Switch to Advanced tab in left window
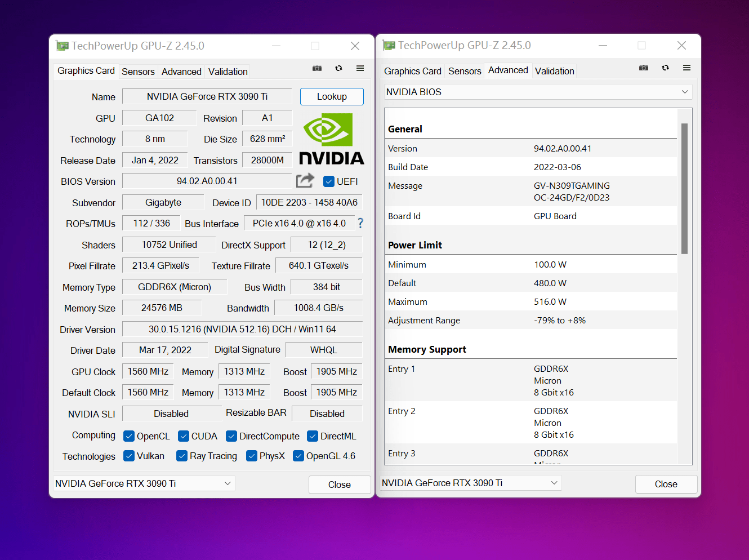 point(181,72)
